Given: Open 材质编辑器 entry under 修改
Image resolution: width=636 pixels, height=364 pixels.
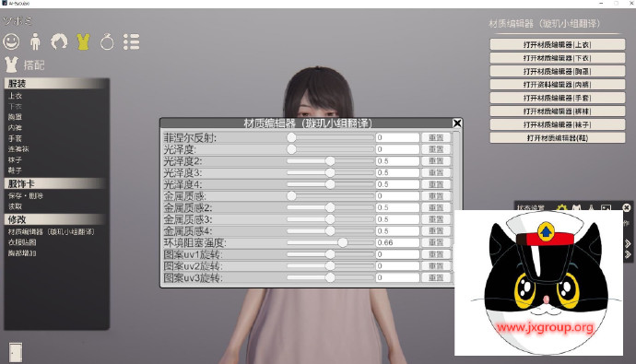Looking at the screenshot, I should pos(51,232).
